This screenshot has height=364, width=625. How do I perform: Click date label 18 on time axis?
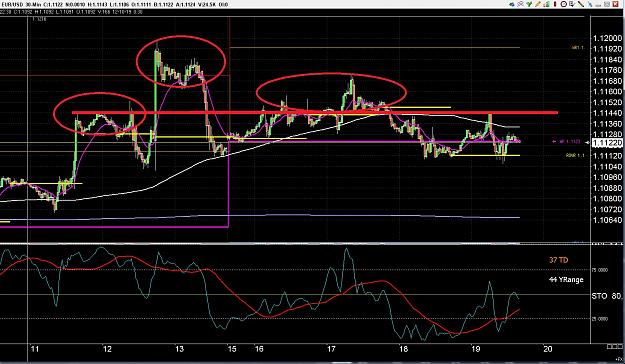coord(403,349)
